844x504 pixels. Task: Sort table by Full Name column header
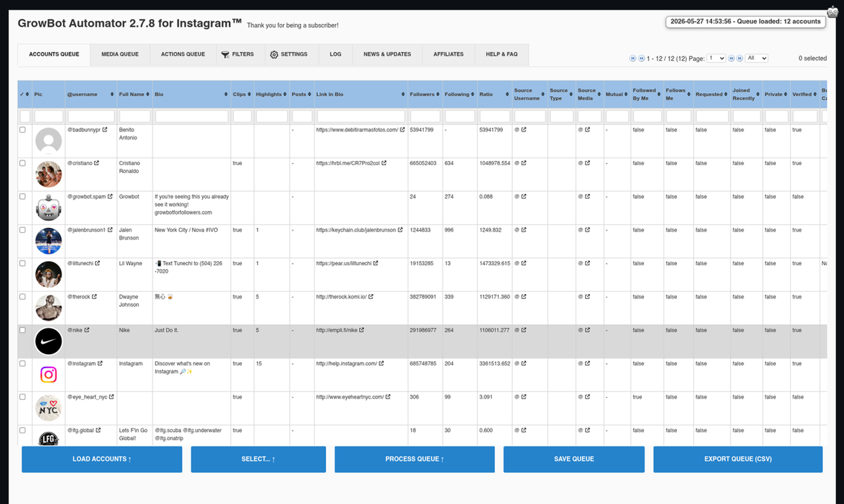(x=134, y=94)
